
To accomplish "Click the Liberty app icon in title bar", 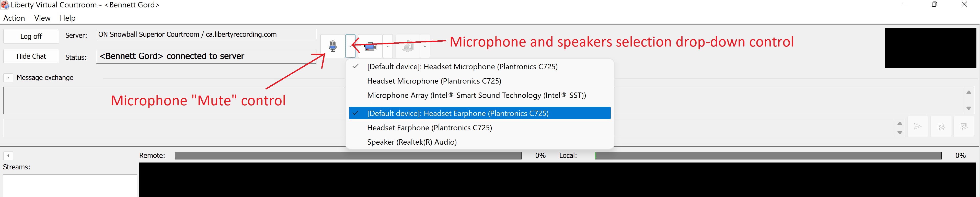I will pos(5,5).
